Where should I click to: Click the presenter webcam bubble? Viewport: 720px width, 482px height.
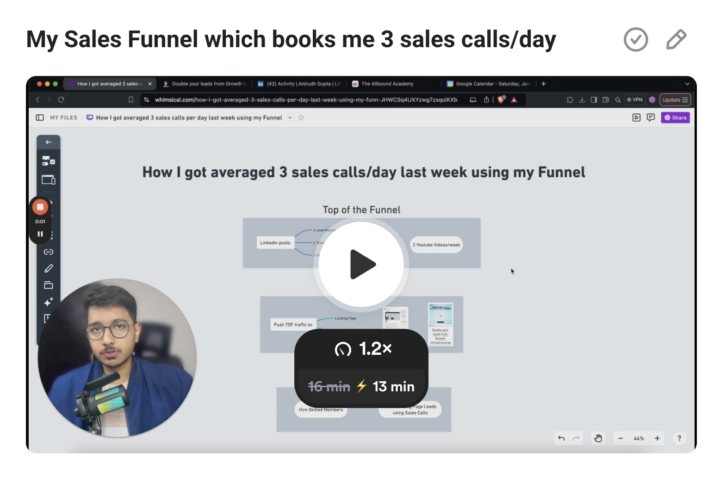tap(118, 358)
